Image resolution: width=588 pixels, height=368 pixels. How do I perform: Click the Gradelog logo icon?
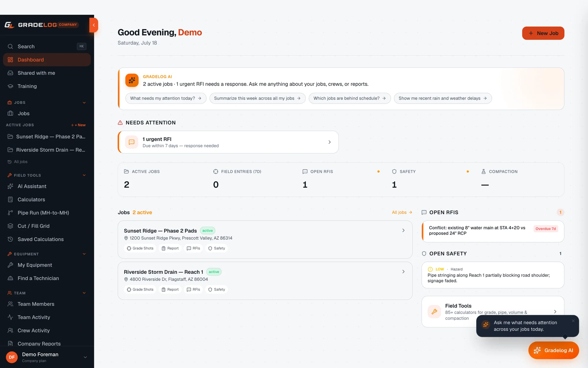point(9,25)
